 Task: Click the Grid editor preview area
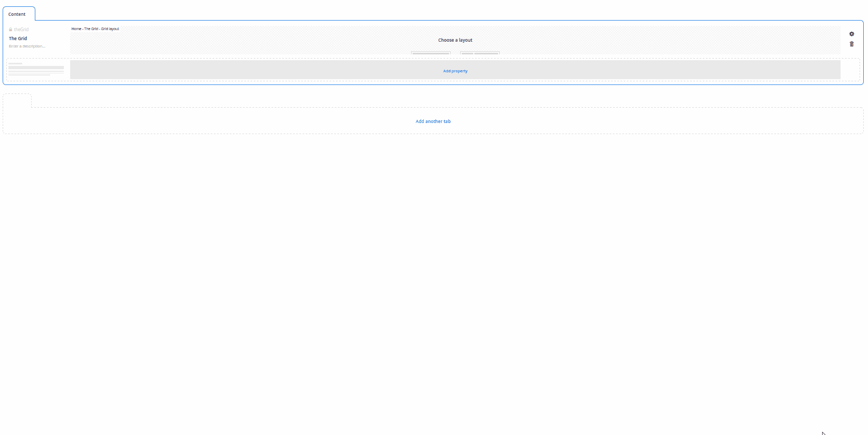(264, 42)
